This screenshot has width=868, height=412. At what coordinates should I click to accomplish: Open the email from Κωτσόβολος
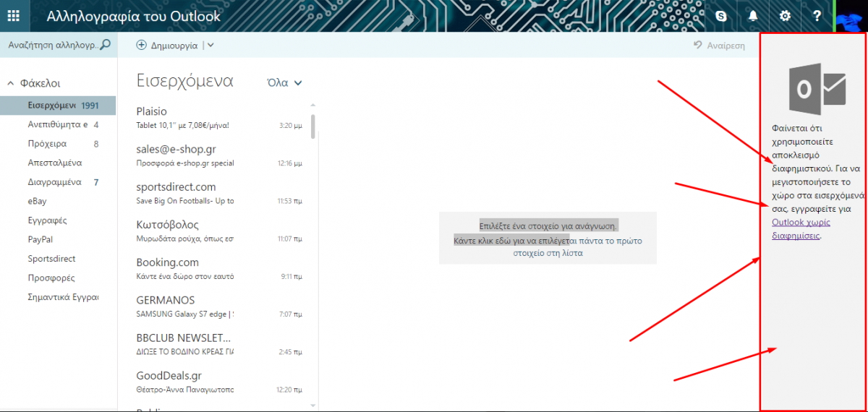[221, 231]
